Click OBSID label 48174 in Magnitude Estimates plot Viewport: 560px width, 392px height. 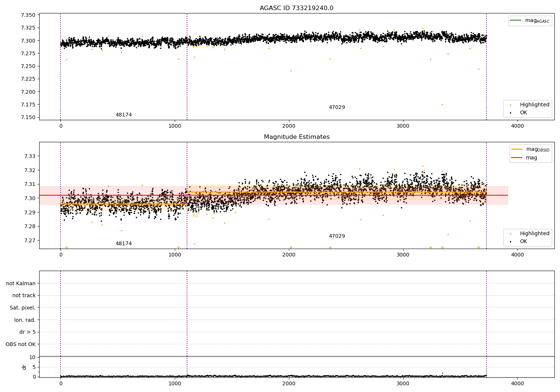point(124,243)
